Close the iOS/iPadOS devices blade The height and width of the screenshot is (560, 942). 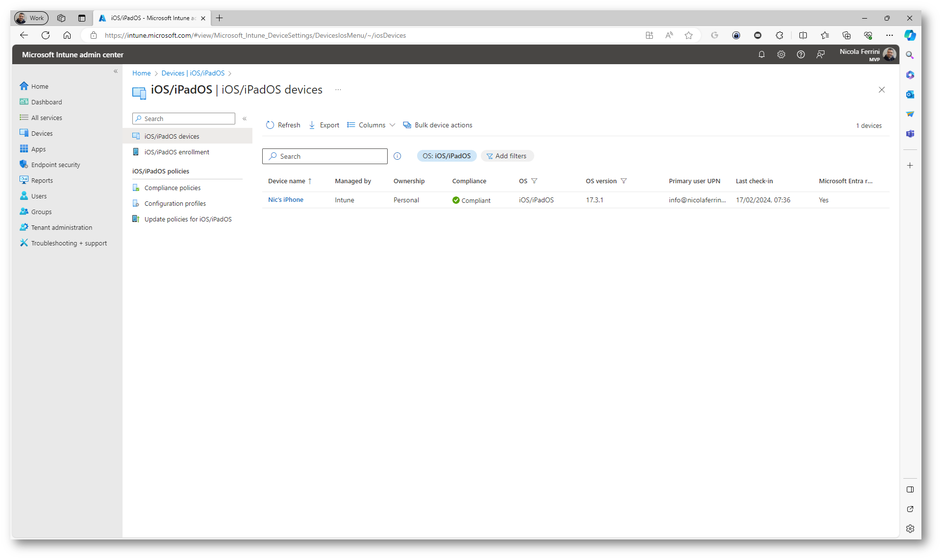[x=882, y=90]
